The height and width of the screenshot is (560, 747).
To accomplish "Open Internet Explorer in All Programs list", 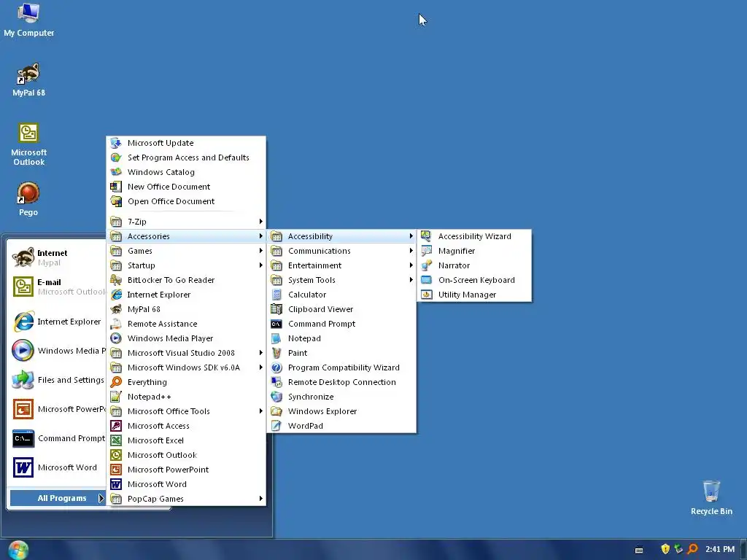I will pos(186,295).
